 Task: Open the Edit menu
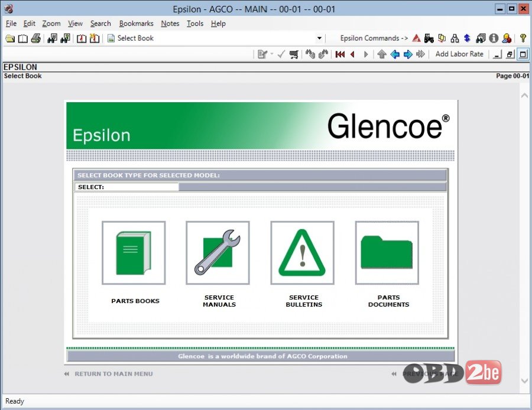[29, 24]
